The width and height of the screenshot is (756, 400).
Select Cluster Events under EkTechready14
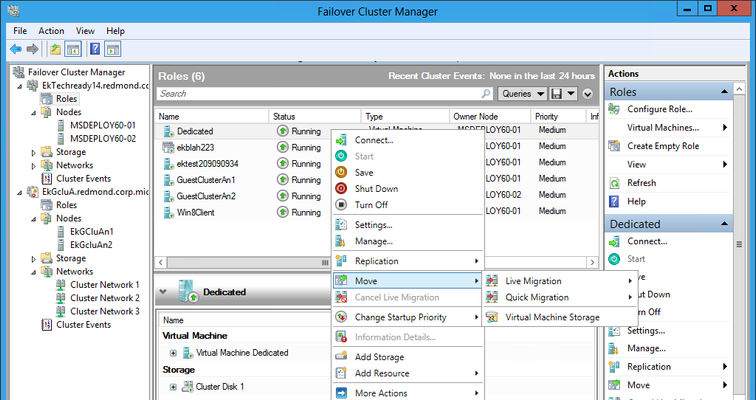coord(83,179)
